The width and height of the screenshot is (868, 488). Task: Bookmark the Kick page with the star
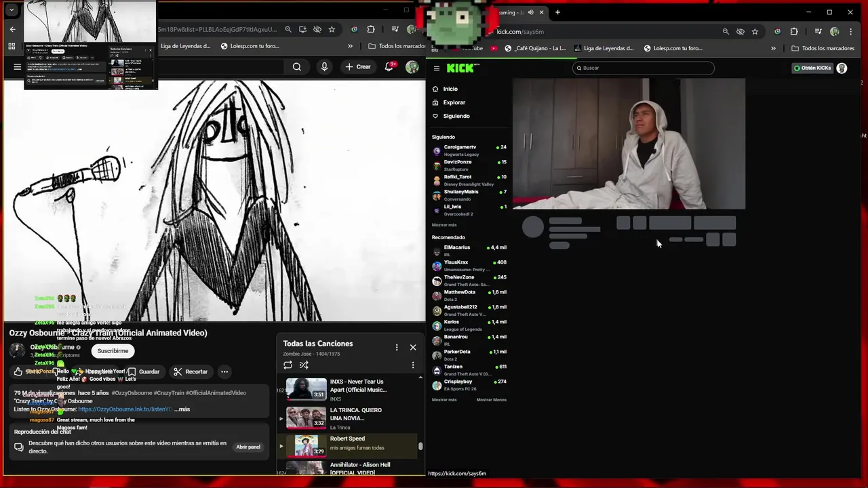[755, 31]
